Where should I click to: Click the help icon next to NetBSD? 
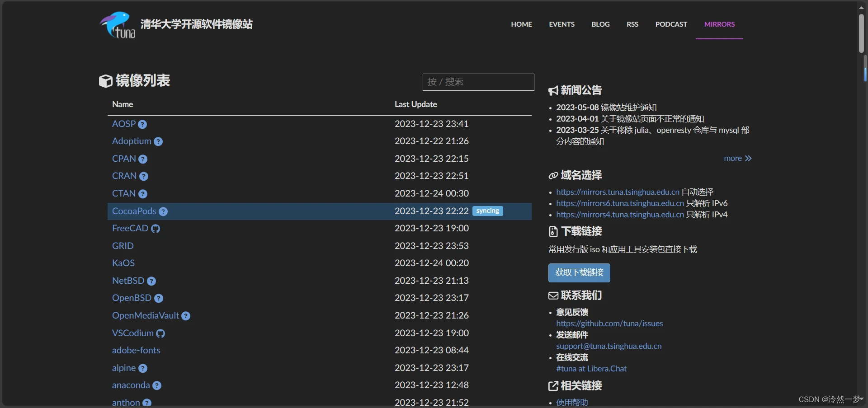click(x=151, y=281)
